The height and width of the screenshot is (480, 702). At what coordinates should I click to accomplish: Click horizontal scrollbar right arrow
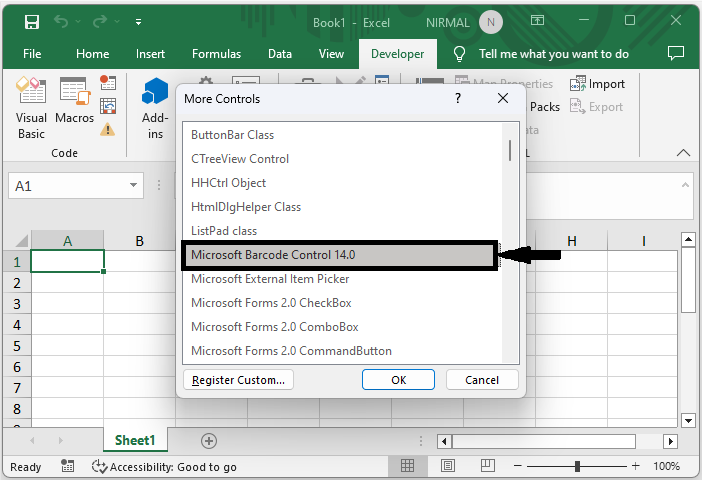670,441
